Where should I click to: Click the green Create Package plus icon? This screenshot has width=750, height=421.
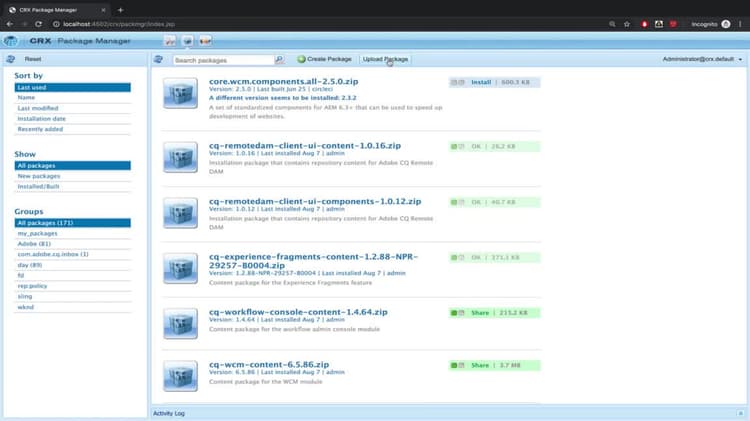(x=301, y=59)
